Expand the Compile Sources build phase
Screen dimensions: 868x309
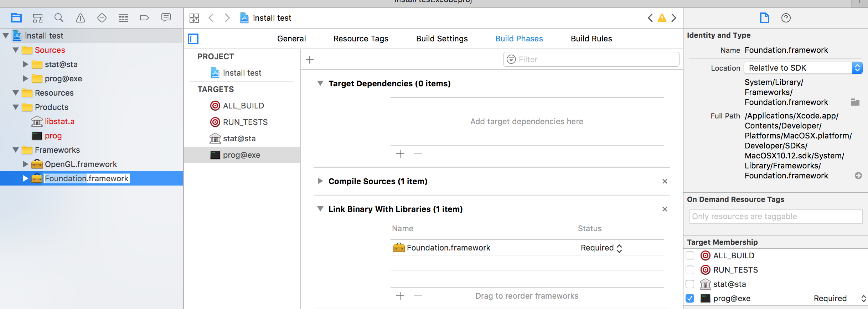320,181
